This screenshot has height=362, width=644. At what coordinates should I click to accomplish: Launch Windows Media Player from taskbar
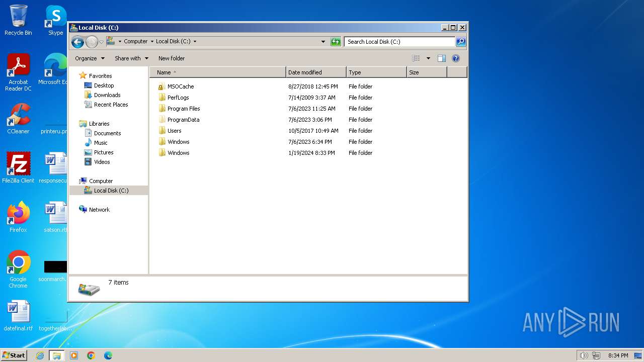tap(74, 355)
